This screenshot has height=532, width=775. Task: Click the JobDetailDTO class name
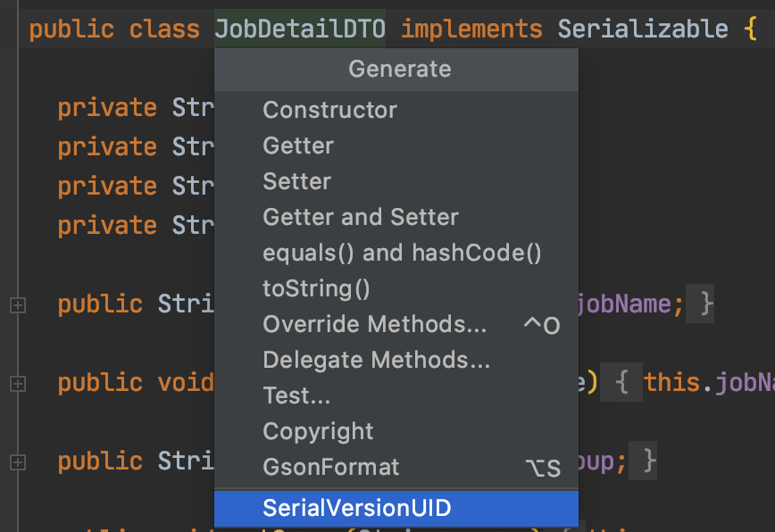(x=300, y=29)
